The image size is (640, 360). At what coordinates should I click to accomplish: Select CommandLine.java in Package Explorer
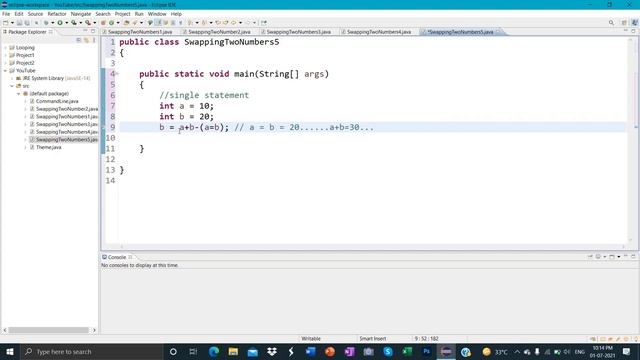click(57, 101)
